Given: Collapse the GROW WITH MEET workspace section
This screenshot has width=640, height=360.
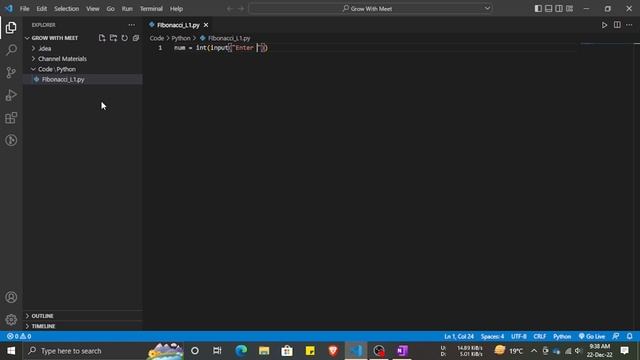Looking at the screenshot, I should pyautogui.click(x=55, y=38).
